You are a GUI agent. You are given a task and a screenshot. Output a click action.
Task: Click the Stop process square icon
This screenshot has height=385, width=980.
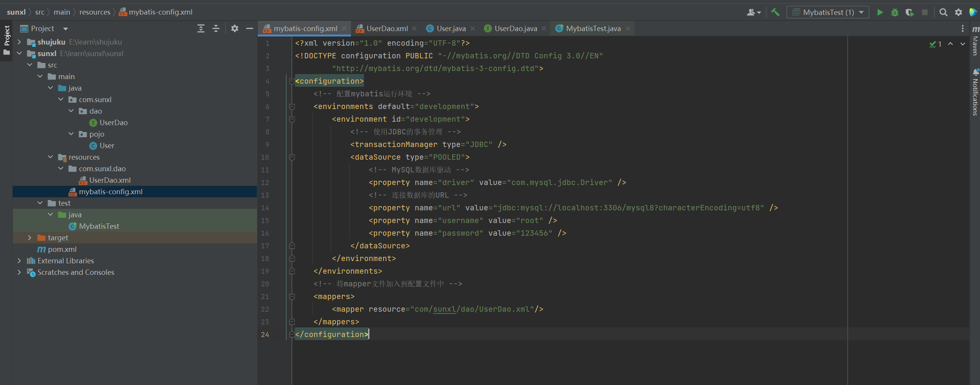925,12
